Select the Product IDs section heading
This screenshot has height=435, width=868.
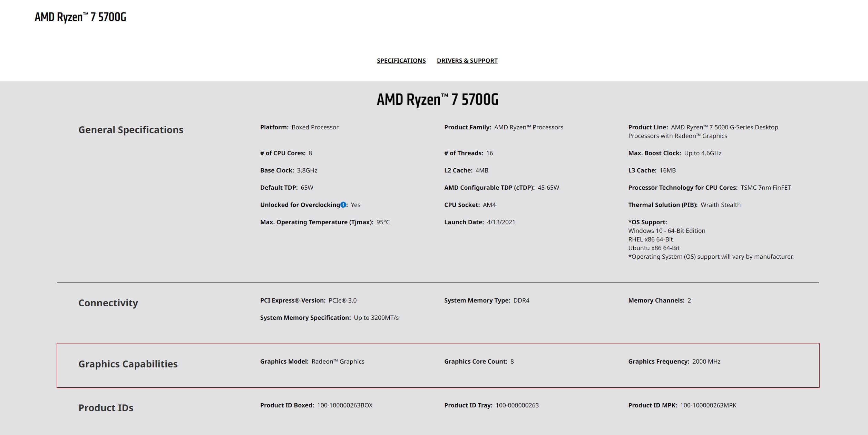point(106,408)
